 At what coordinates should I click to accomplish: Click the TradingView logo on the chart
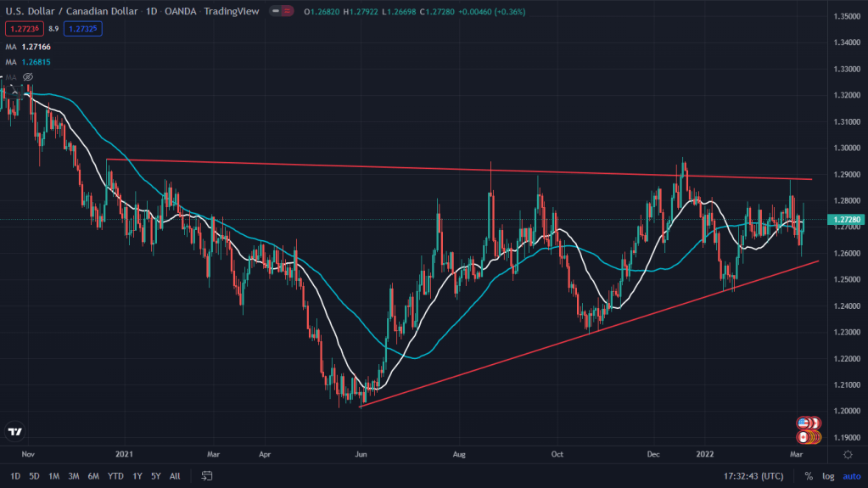point(14,432)
